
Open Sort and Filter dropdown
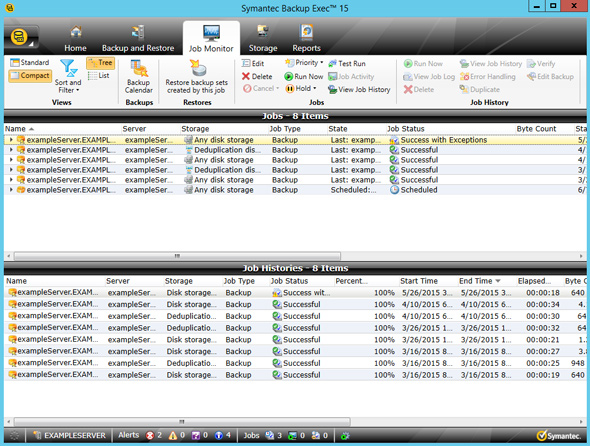point(68,76)
